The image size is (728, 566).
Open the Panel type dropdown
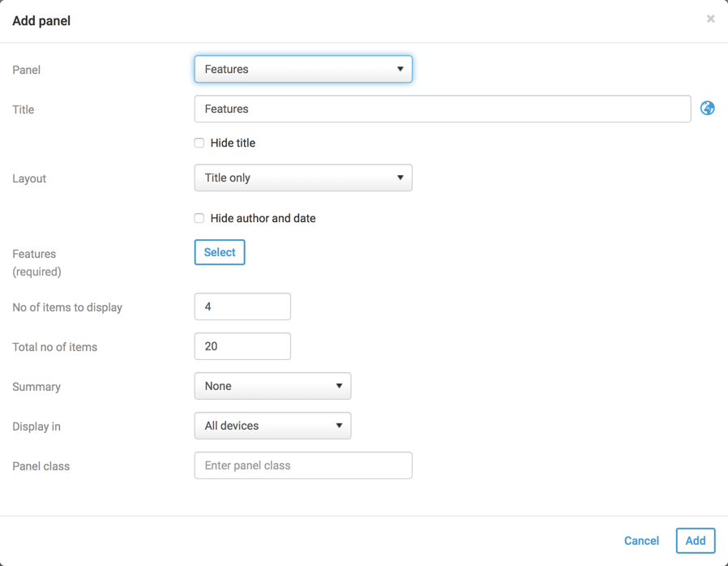tap(303, 69)
